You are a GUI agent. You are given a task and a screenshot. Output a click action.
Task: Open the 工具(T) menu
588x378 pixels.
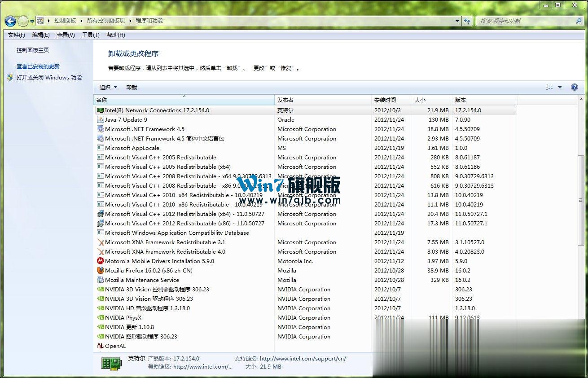(91, 35)
